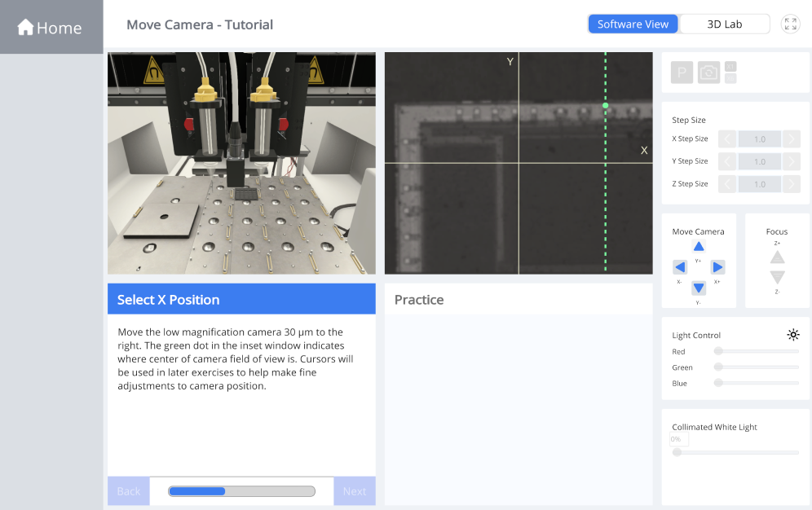Click the 'Light Control' label

pyautogui.click(x=696, y=335)
